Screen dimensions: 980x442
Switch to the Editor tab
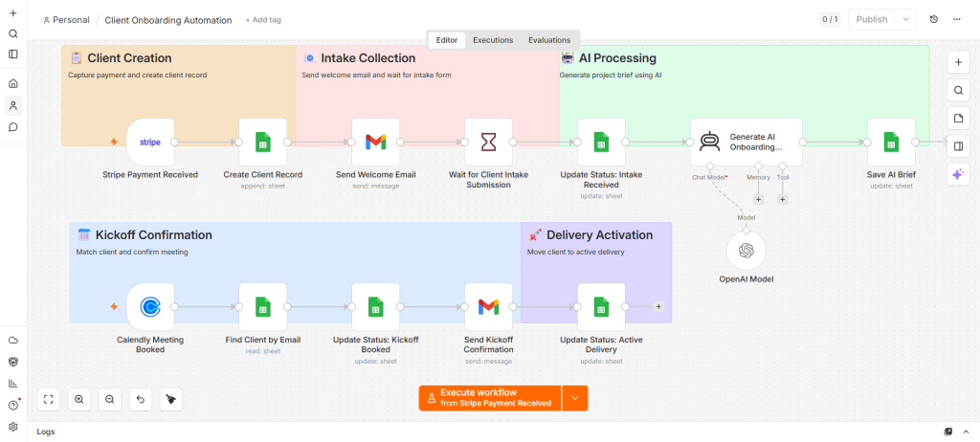click(447, 40)
